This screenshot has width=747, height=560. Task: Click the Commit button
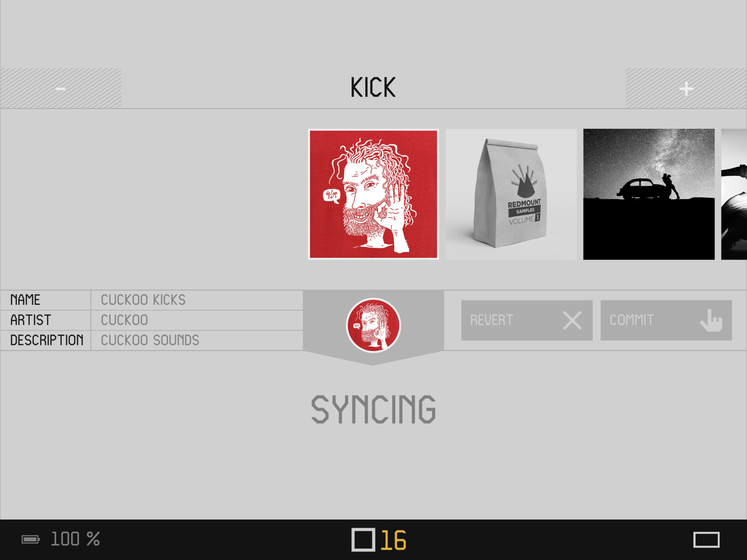point(666,320)
